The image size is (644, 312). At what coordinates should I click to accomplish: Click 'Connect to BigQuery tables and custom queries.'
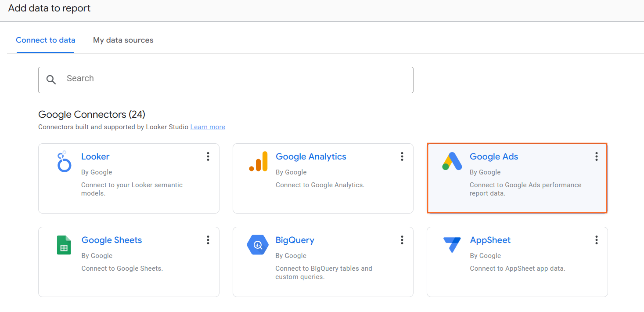(324, 272)
